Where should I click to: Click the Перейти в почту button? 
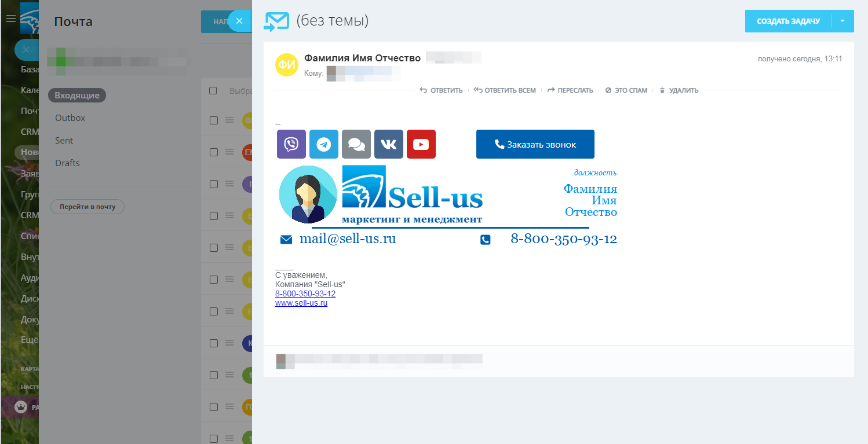87,207
